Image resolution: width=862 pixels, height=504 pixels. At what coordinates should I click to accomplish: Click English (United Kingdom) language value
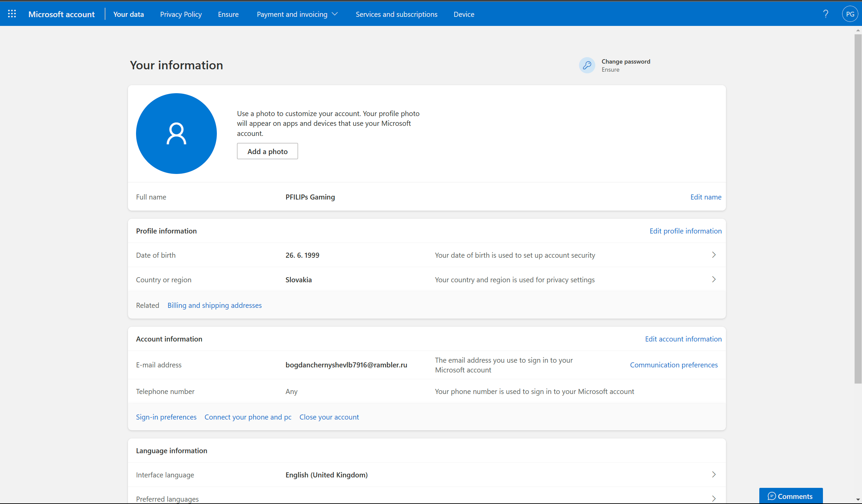327,475
